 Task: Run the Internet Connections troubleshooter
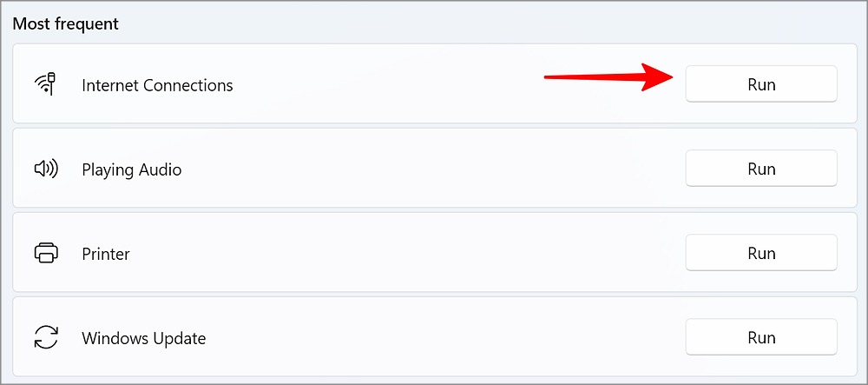(x=761, y=84)
